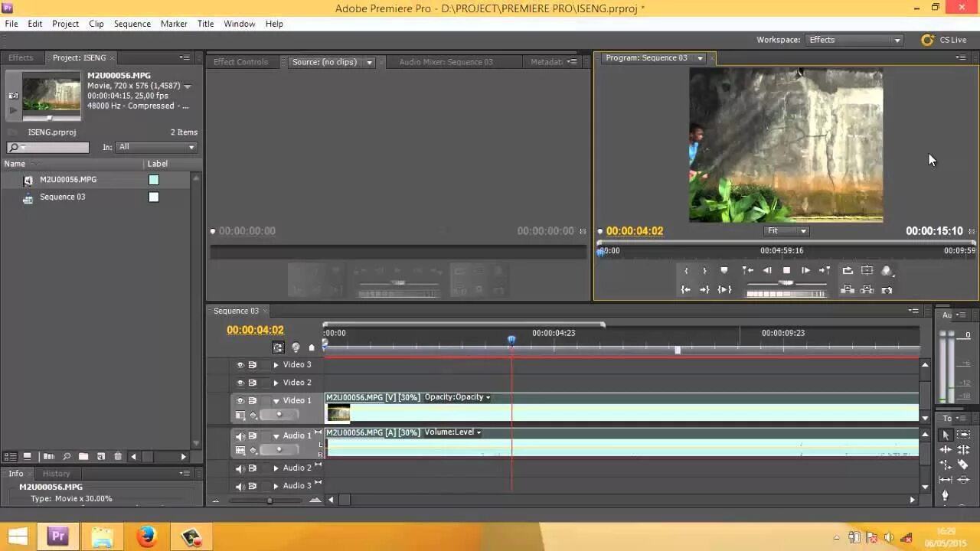980x551 pixels.
Task: Create a New Bin in Project panel
Action: coord(83,457)
